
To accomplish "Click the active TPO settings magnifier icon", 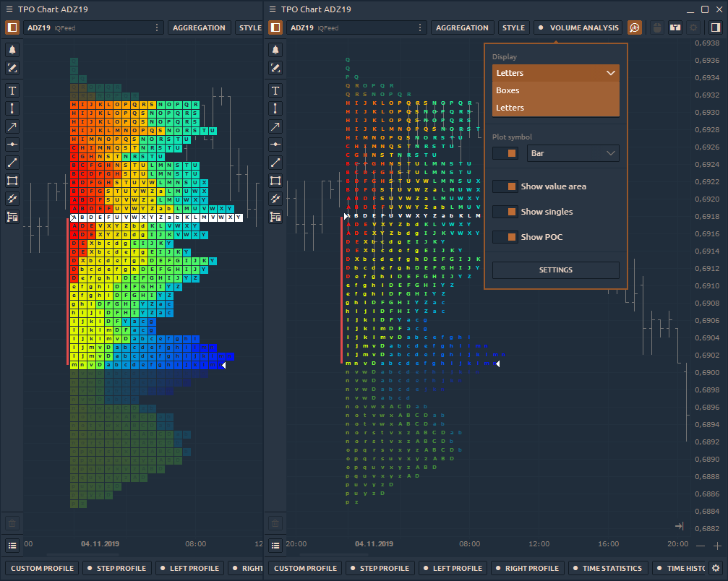I will pyautogui.click(x=635, y=28).
